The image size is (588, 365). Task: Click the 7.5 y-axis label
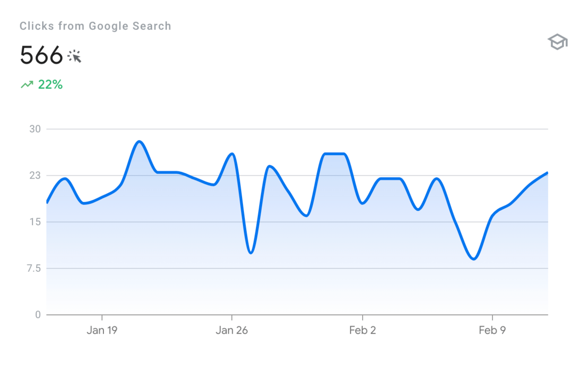pos(33,268)
